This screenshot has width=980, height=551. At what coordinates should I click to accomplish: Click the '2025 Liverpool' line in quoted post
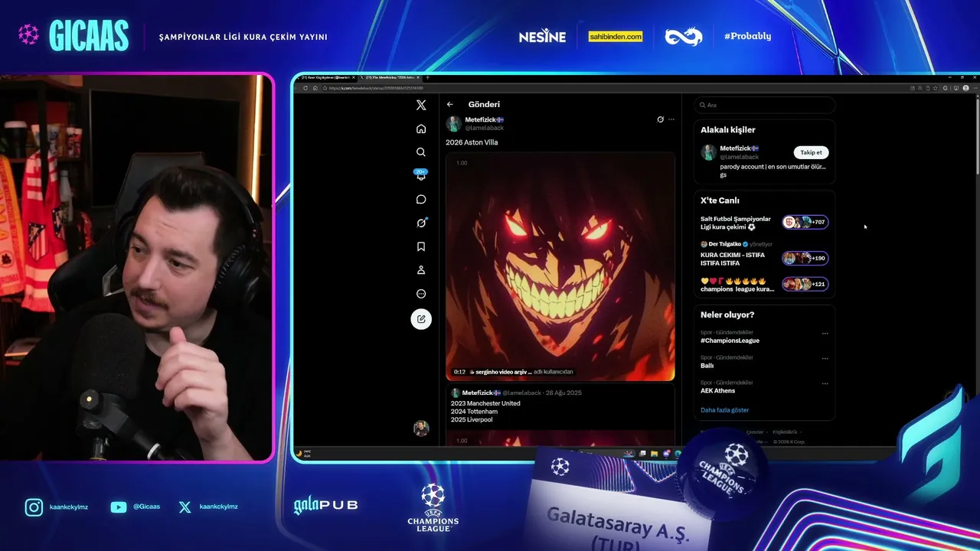472,420
